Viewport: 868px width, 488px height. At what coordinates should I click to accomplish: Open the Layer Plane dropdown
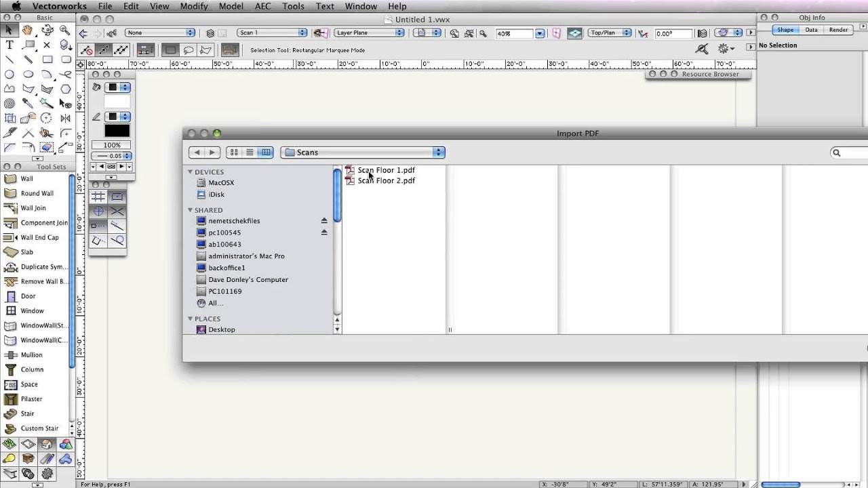[x=369, y=33]
